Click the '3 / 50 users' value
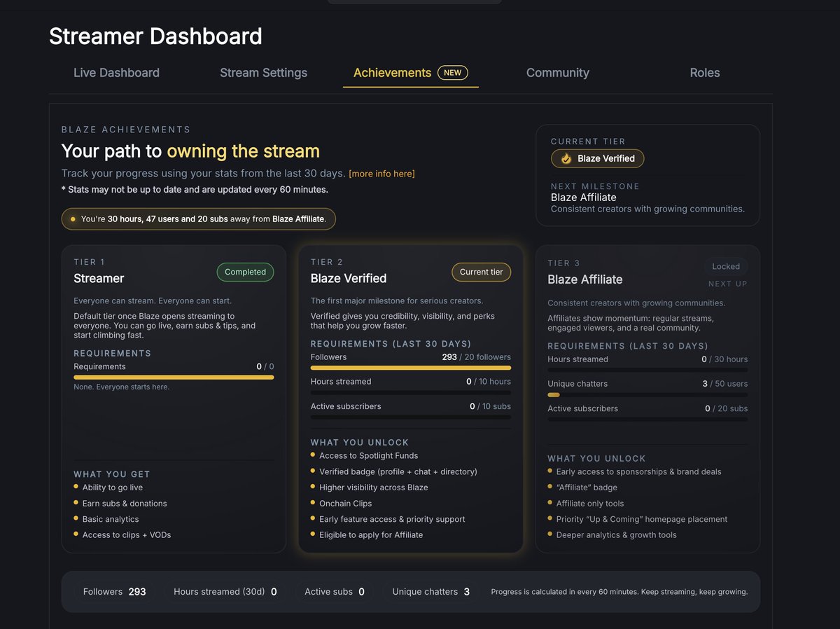This screenshot has width=840, height=629. point(725,384)
